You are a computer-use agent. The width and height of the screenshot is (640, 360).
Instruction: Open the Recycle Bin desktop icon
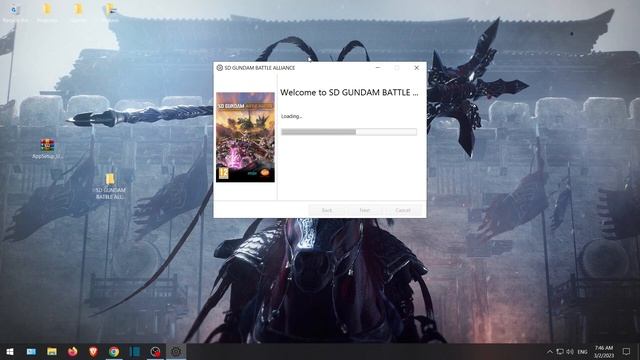click(x=15, y=12)
